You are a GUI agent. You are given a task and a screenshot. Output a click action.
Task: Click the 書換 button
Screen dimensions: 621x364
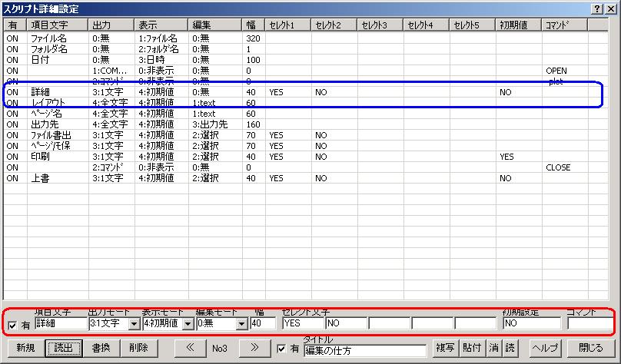[100, 348]
